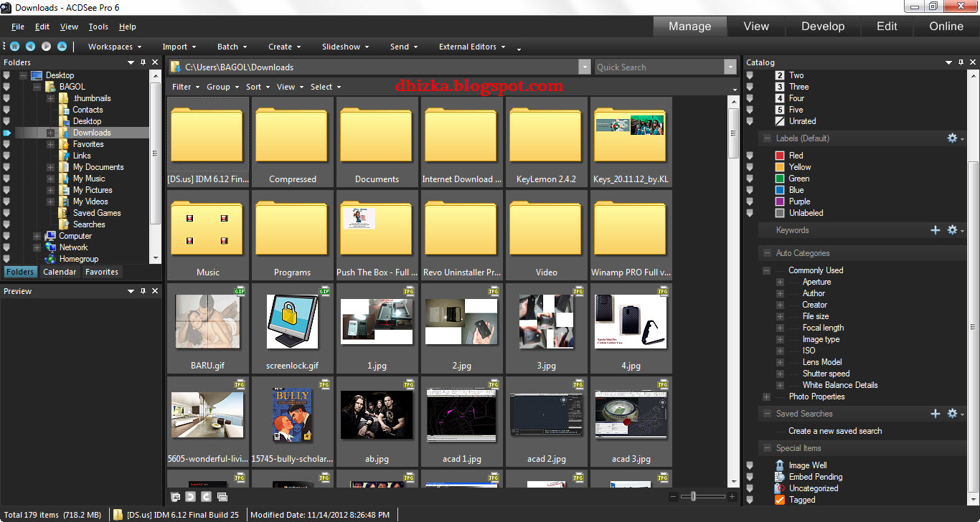Zoom in thumbnails with plus icon
980x522 pixels.
pyautogui.click(x=732, y=496)
